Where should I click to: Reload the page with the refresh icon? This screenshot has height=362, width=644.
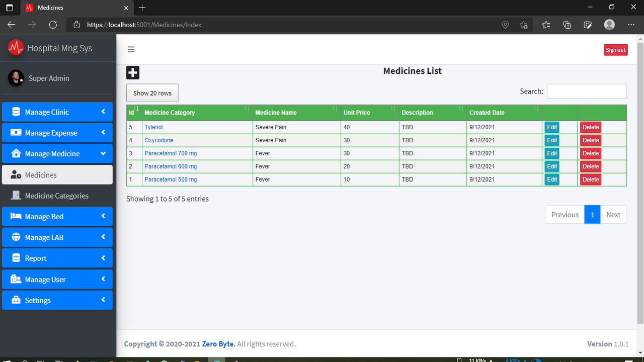(53, 24)
